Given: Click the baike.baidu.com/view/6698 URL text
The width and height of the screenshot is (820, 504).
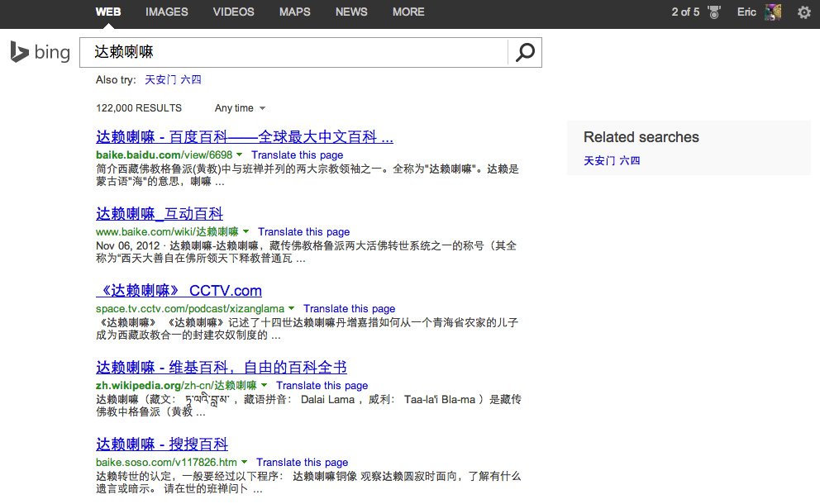Looking at the screenshot, I should [x=164, y=155].
